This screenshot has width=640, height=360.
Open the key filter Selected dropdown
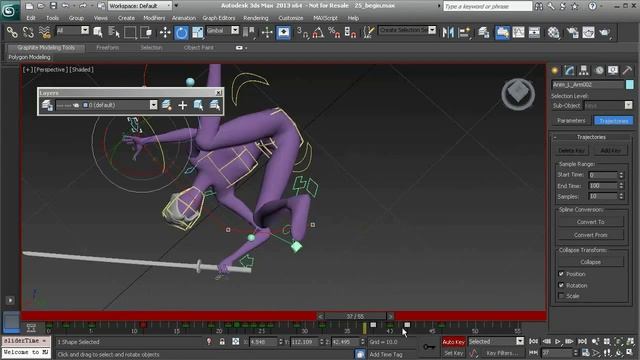pos(496,341)
